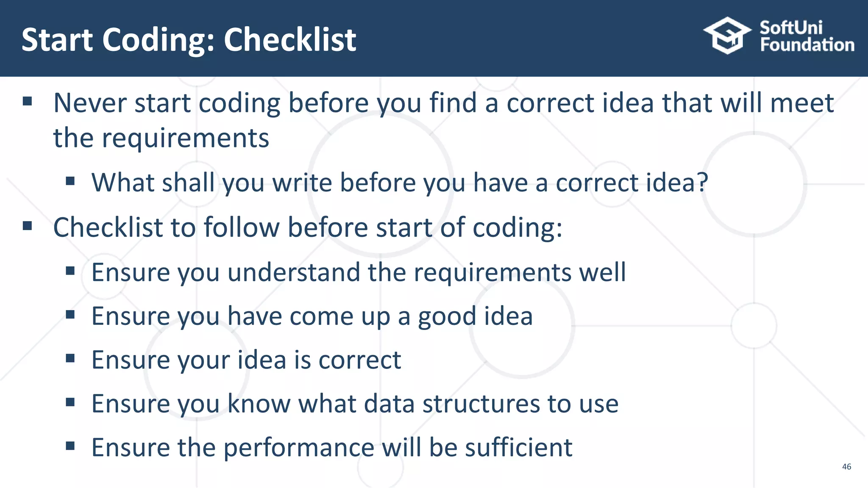The width and height of the screenshot is (868, 488).
Task: Click the bullet before "Ensure you have come up"
Action: coord(70,315)
